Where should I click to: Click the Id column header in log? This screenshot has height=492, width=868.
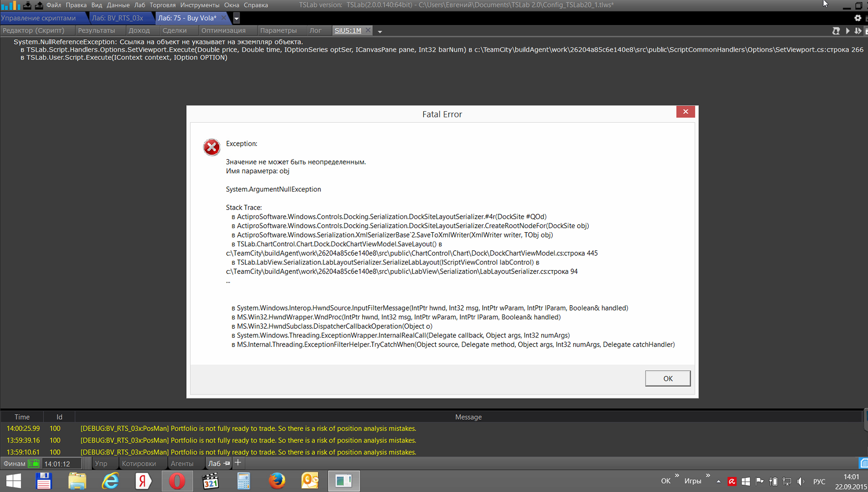point(60,417)
